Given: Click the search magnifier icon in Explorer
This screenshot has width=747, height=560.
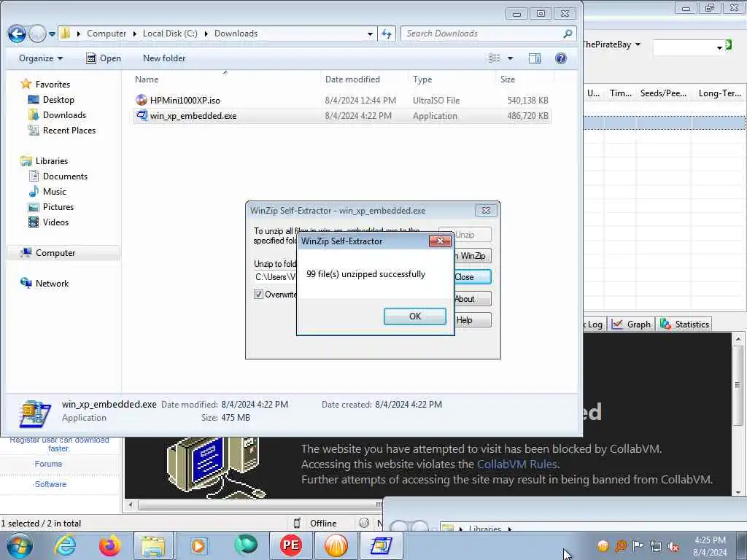Looking at the screenshot, I should click(568, 34).
